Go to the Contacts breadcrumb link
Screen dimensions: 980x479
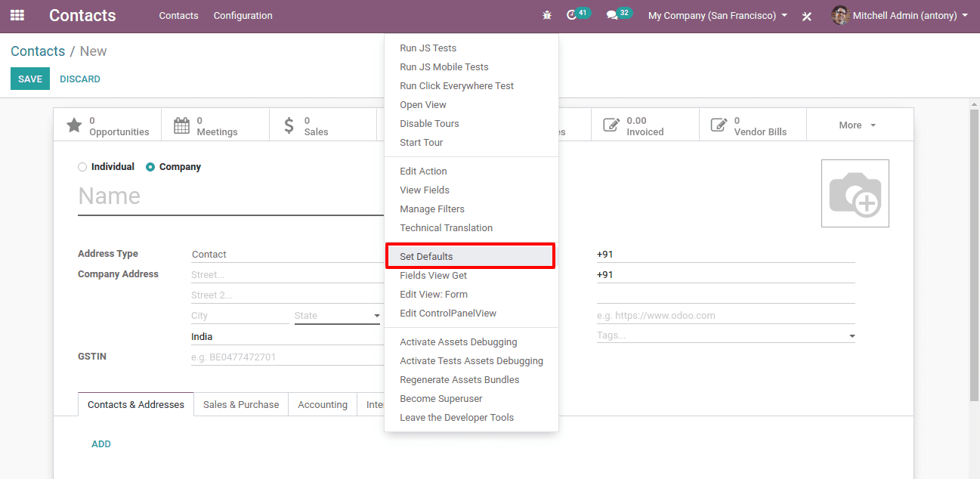[38, 51]
